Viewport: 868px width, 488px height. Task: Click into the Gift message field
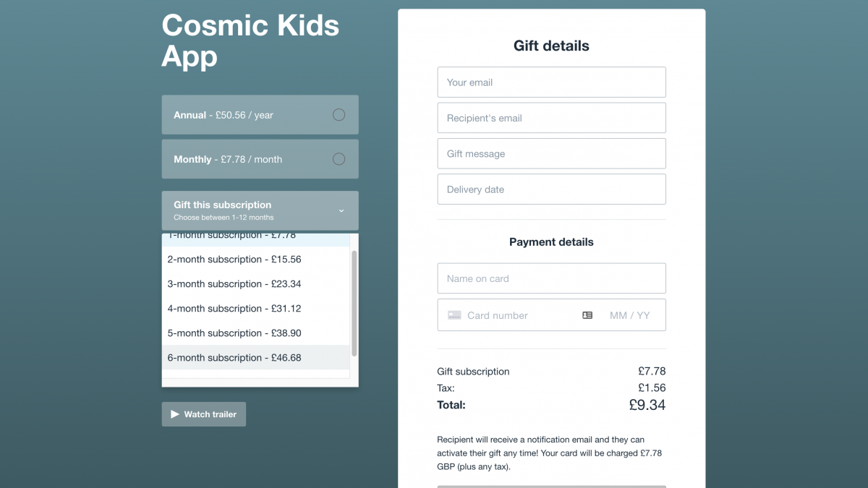(x=551, y=153)
